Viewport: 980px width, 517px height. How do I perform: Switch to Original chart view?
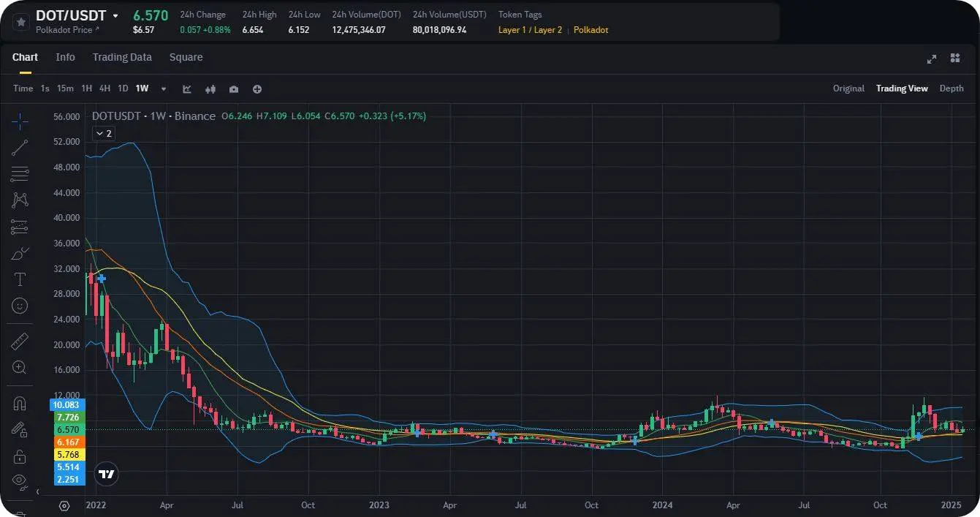click(x=848, y=88)
